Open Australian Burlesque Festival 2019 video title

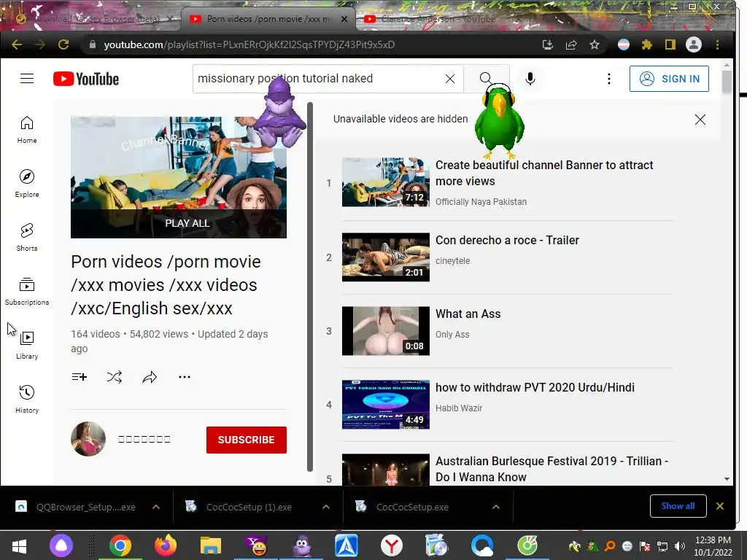click(551, 469)
